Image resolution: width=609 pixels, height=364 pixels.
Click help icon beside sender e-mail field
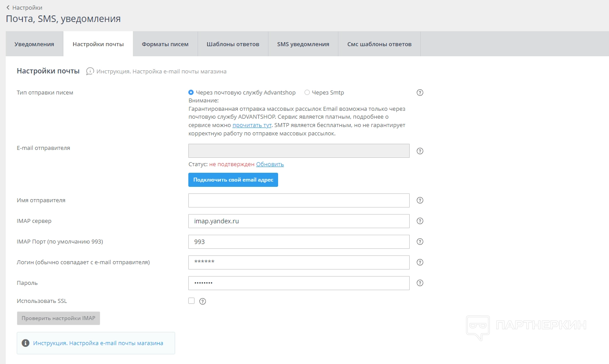420,151
